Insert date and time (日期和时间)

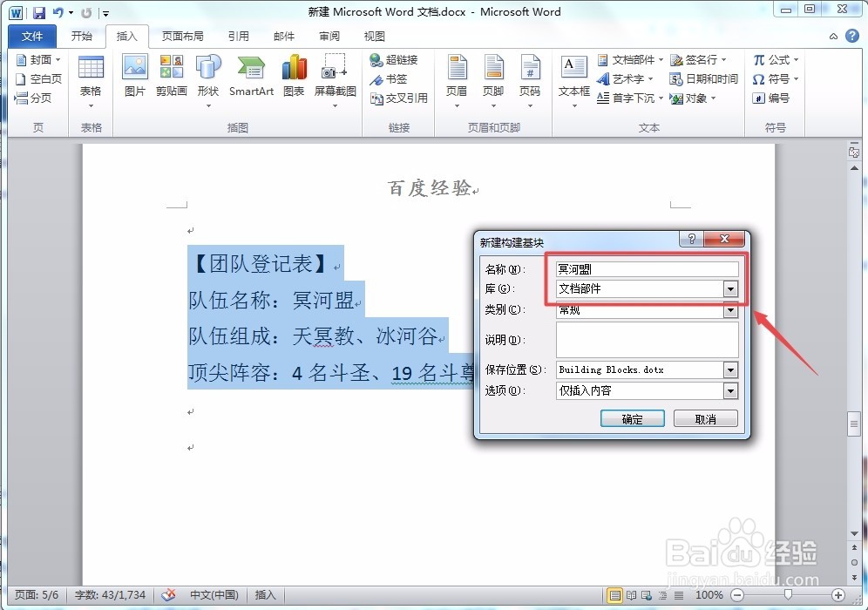(x=703, y=78)
